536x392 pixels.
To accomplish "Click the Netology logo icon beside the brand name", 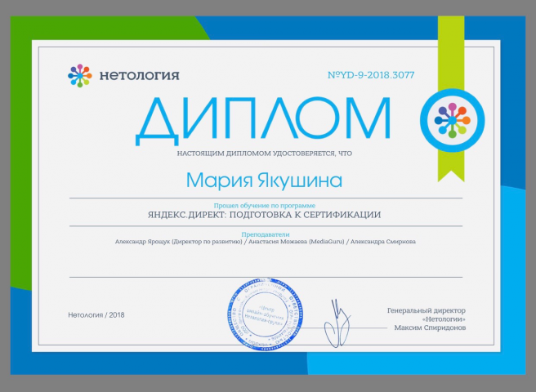I will pos(80,75).
